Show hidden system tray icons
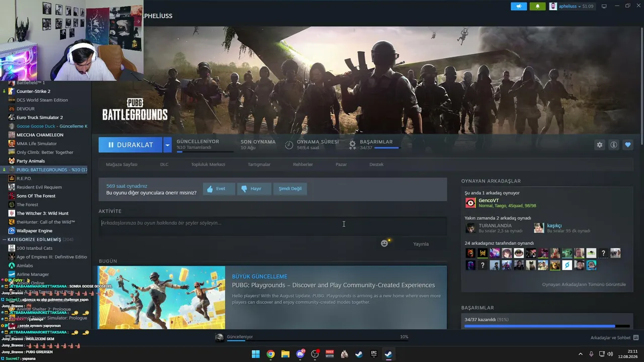 580,354
